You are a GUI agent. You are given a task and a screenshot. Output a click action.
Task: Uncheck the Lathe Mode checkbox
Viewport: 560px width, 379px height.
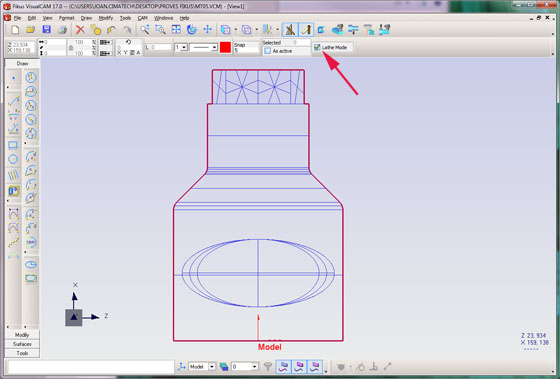coord(317,47)
